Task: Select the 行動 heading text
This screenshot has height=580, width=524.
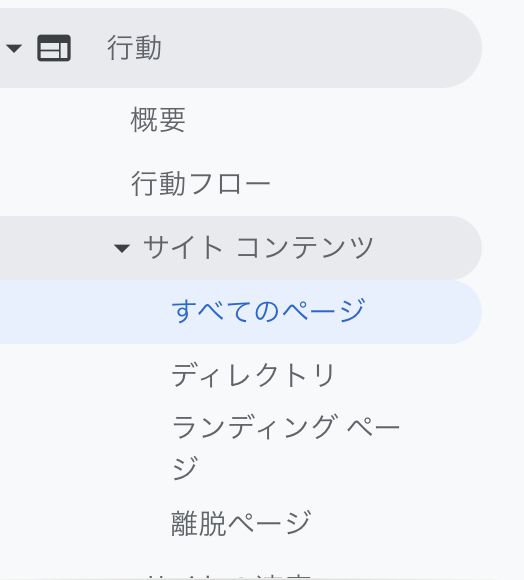Action: pos(134,48)
